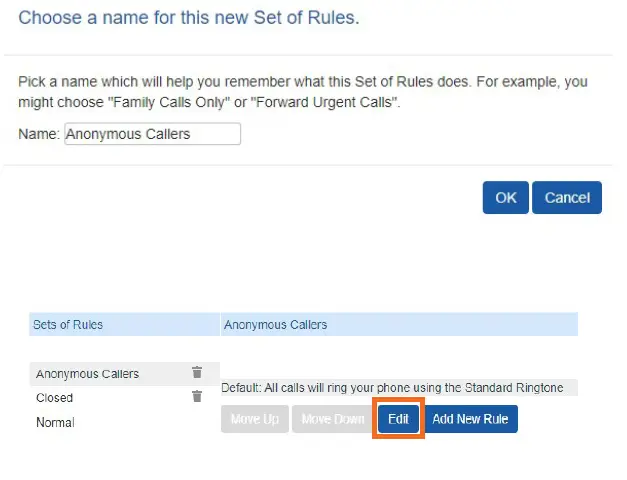
Task: Click the Sets of Rules column header
Action: coord(68,325)
